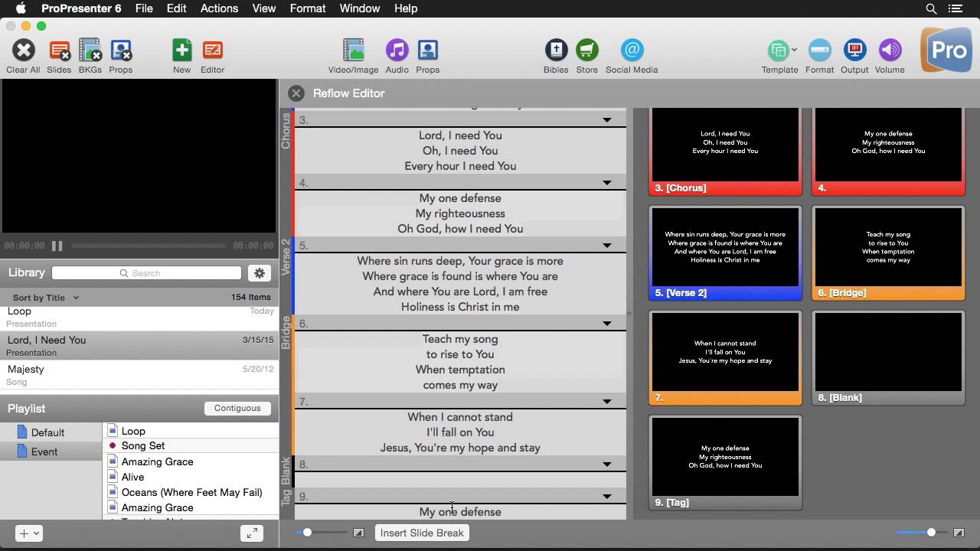The width and height of the screenshot is (980, 551).
Task: Click the Library search field
Action: point(146,273)
